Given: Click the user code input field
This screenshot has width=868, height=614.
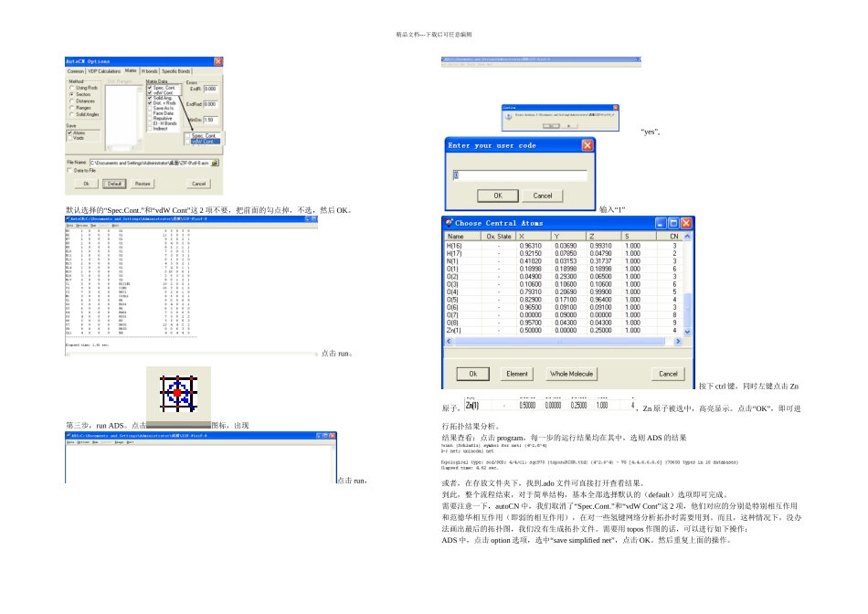Looking at the screenshot, I should [520, 175].
